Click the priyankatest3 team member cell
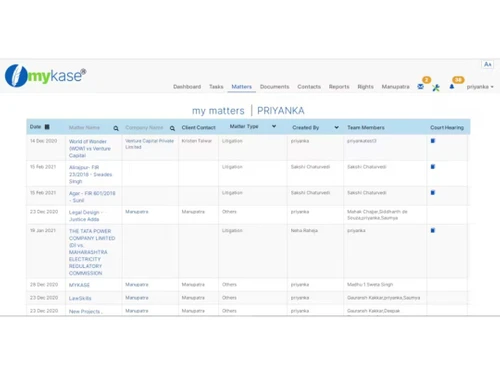The image size is (500, 375). 362,141
